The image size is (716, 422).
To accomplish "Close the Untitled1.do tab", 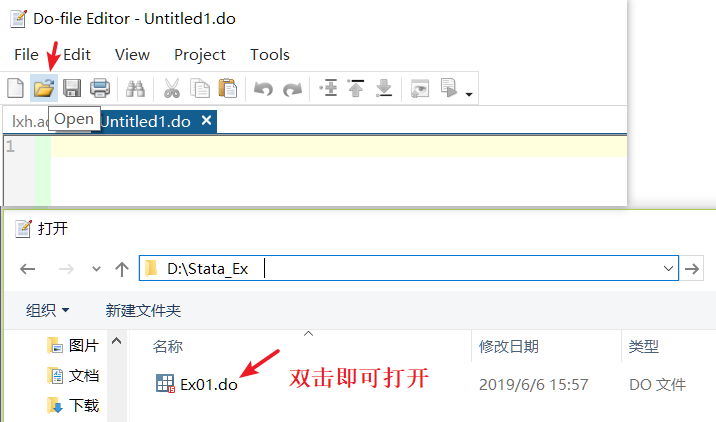I will (206, 121).
